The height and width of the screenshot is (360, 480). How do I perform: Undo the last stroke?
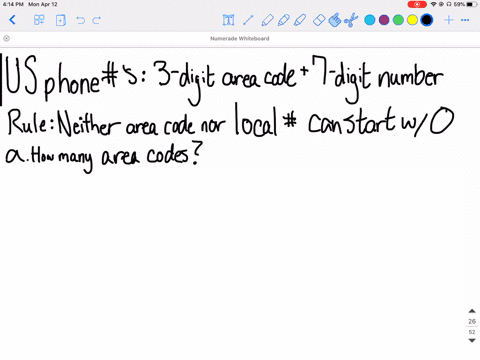[x=80, y=20]
